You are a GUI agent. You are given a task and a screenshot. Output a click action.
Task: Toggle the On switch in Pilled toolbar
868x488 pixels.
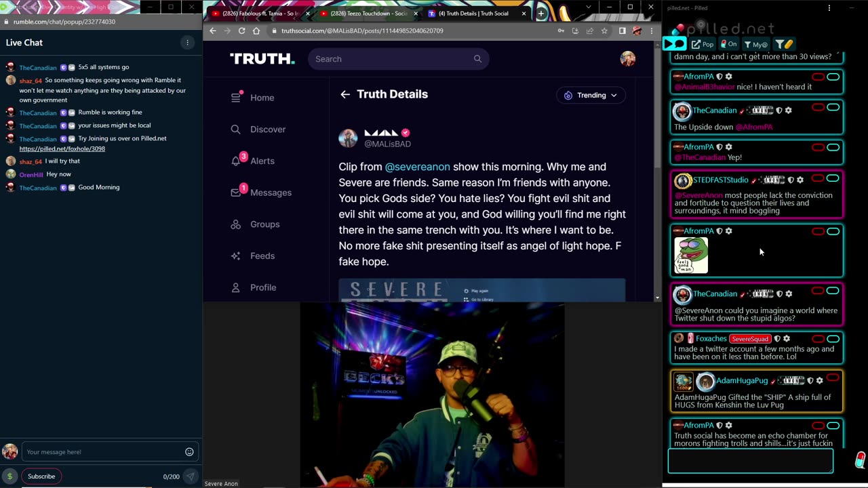pos(729,44)
